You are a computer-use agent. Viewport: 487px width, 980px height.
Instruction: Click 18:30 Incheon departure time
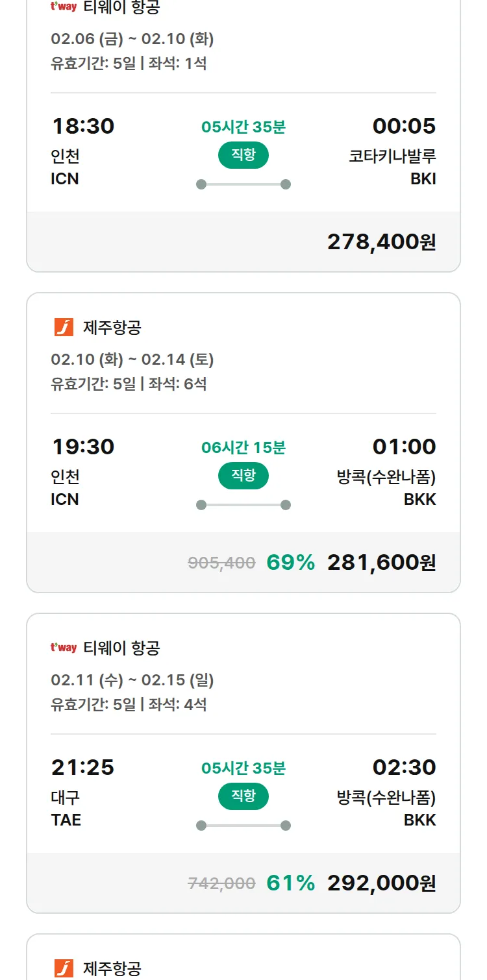[x=83, y=126]
